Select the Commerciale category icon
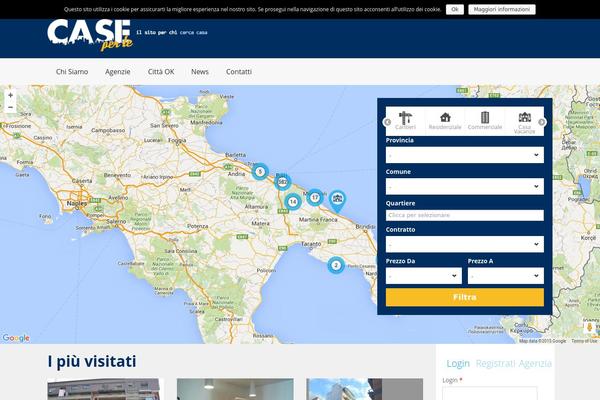This screenshot has width=600, height=400. pyautogui.click(x=485, y=121)
